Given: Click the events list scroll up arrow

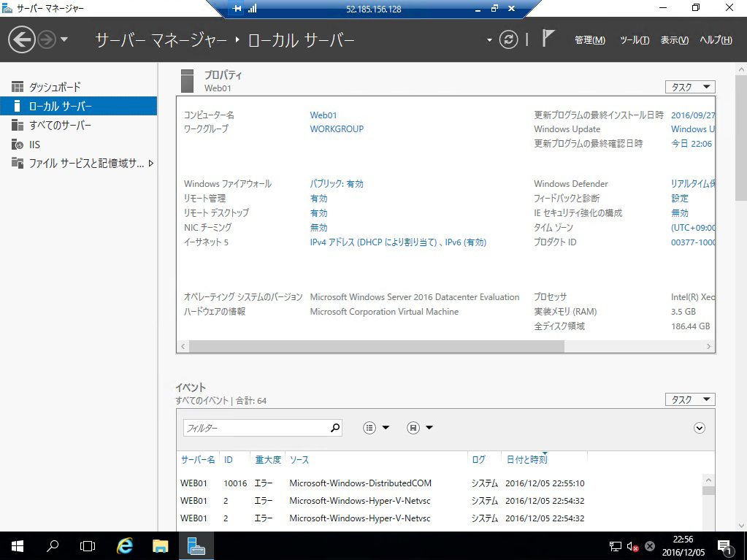Looking at the screenshot, I should pos(708,480).
